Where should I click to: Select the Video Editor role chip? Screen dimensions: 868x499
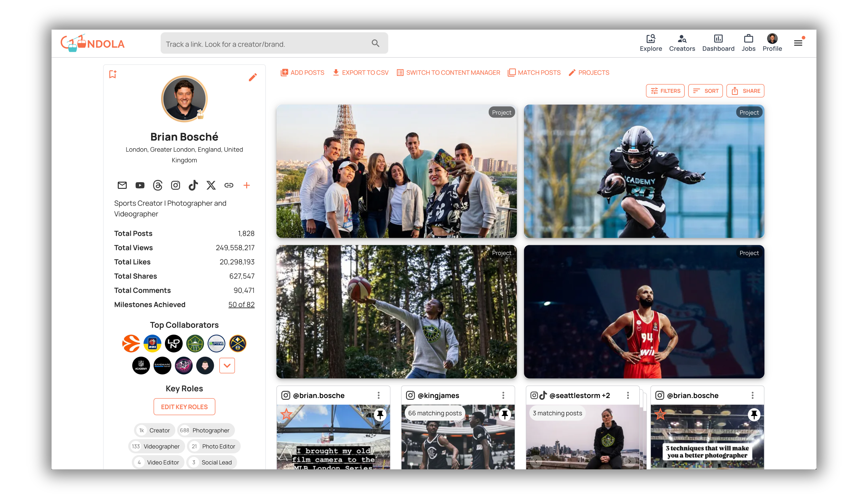[158, 463]
